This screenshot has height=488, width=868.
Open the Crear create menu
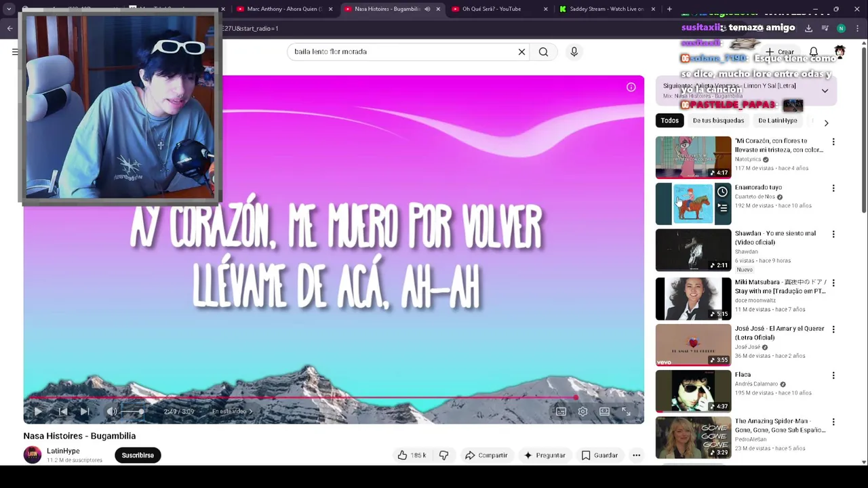[x=780, y=52]
